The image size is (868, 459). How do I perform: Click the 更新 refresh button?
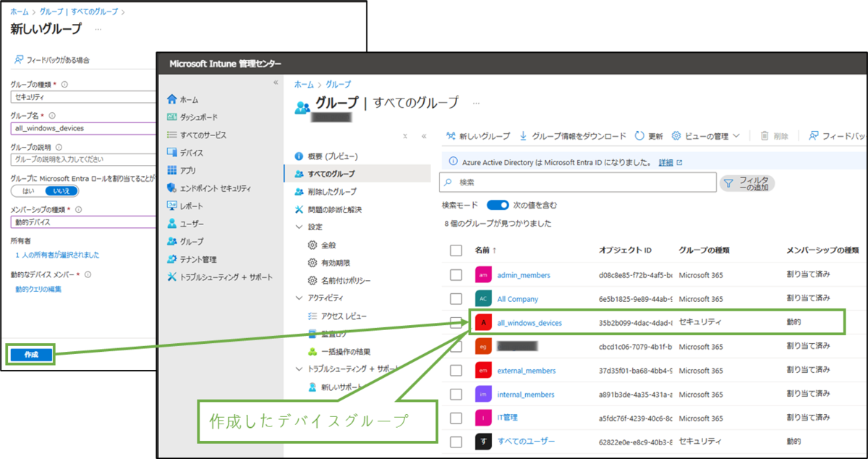point(649,136)
